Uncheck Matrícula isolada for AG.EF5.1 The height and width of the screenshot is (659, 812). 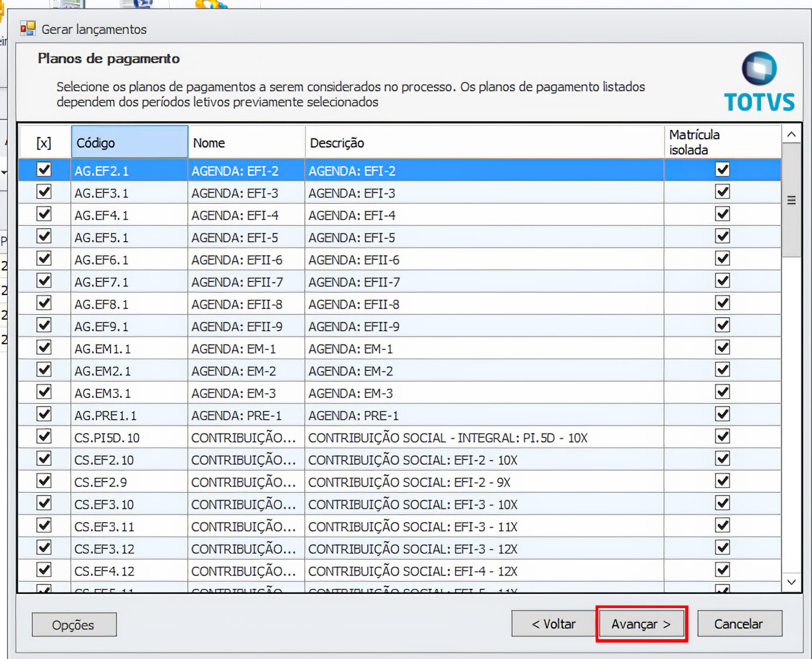click(x=722, y=236)
